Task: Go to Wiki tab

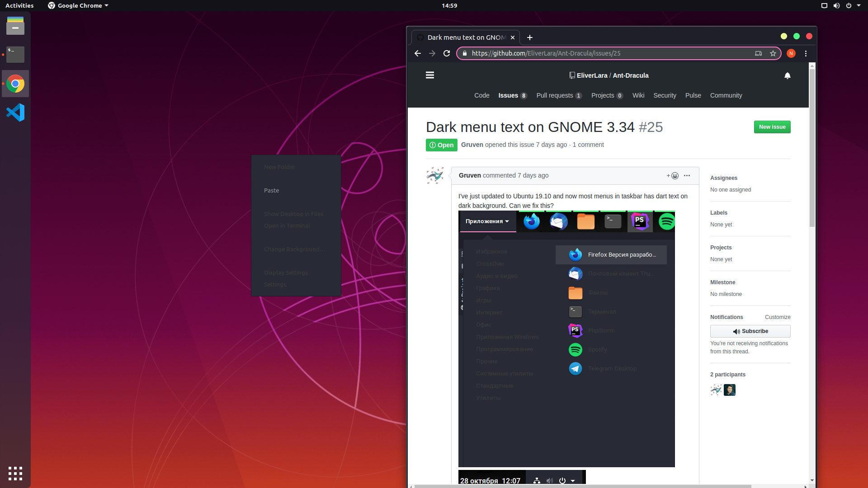Action: tap(638, 95)
